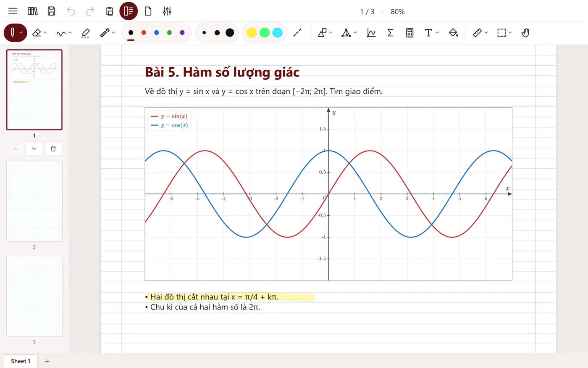Select the smallest stroke thickness dot
This screenshot has width=588, height=368.
(x=204, y=33)
